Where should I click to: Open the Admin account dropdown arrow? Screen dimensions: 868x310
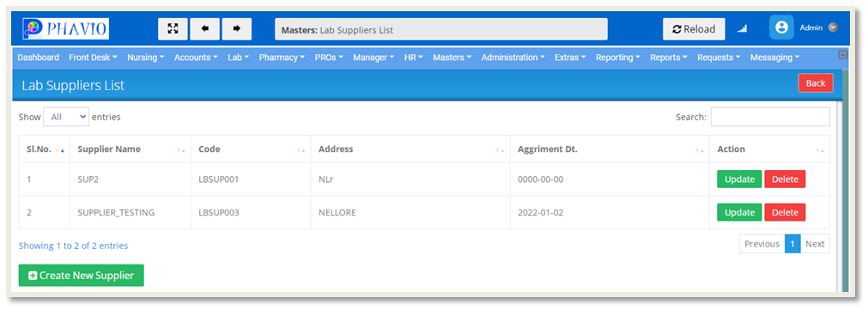833,27
